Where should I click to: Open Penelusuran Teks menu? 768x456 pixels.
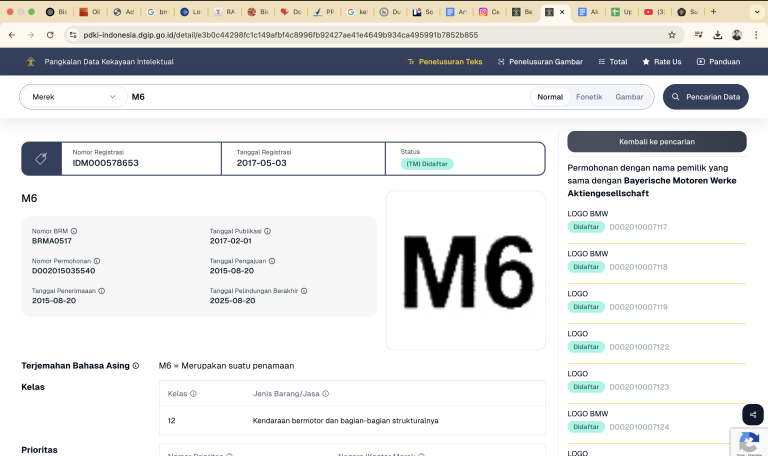coord(445,62)
